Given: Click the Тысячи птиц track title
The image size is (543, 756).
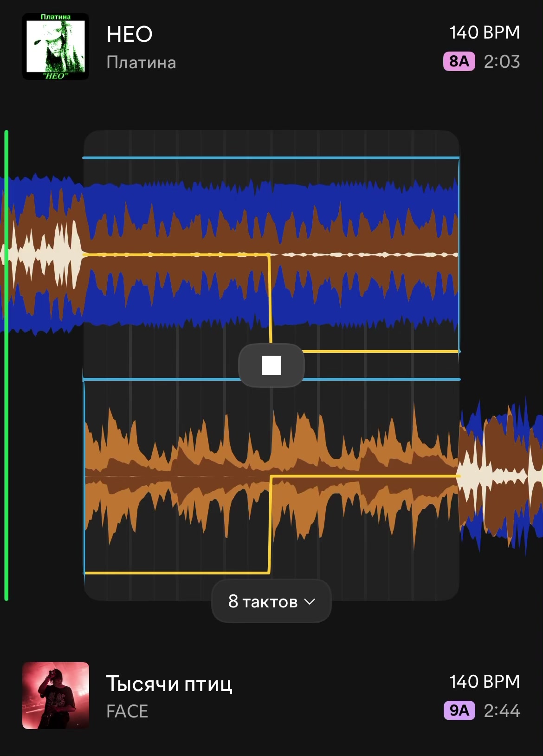Looking at the screenshot, I should 169,684.
